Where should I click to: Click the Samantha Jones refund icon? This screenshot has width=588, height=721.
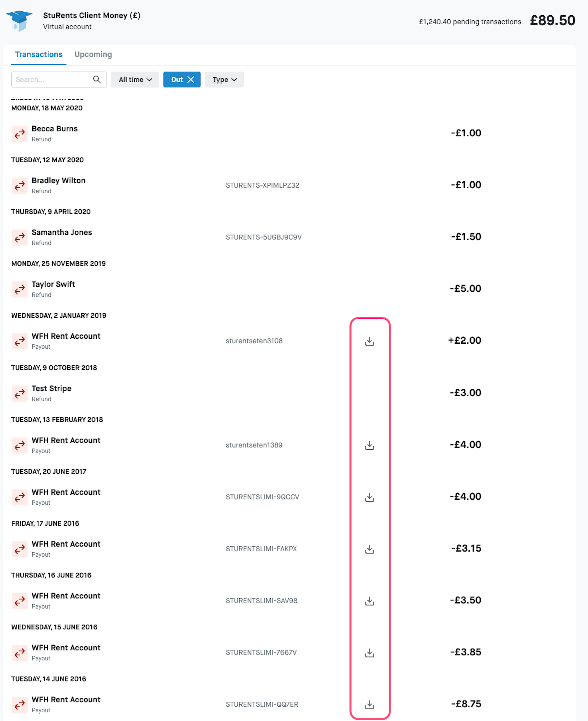[20, 238]
